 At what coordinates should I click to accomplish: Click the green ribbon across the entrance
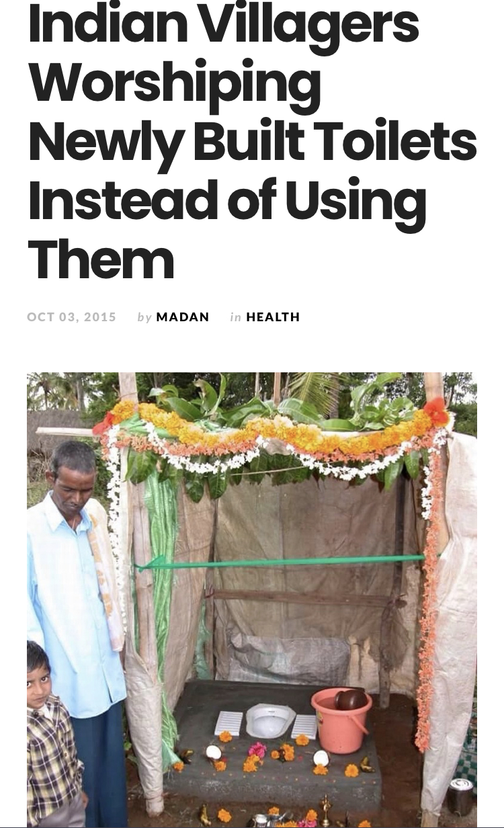(x=282, y=562)
